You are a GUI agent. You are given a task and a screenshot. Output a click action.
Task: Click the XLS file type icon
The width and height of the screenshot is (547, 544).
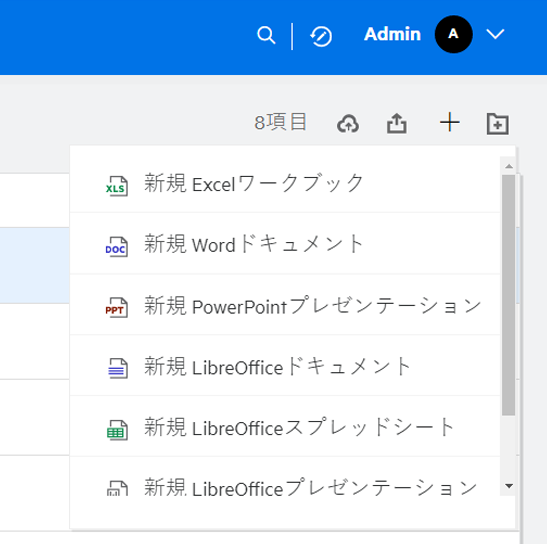click(x=117, y=186)
